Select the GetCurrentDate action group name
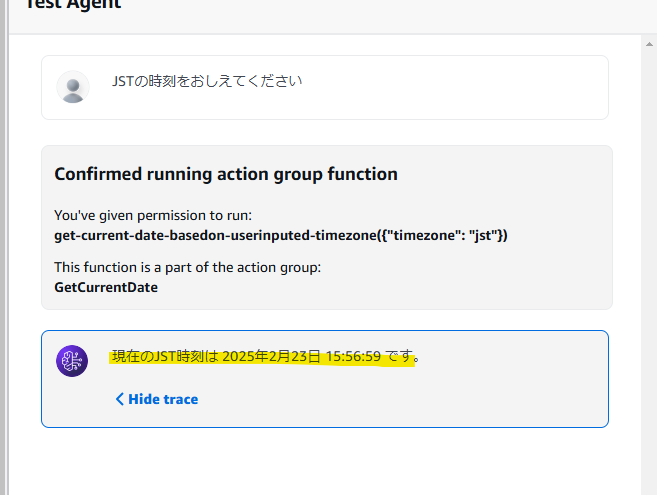 tap(106, 287)
